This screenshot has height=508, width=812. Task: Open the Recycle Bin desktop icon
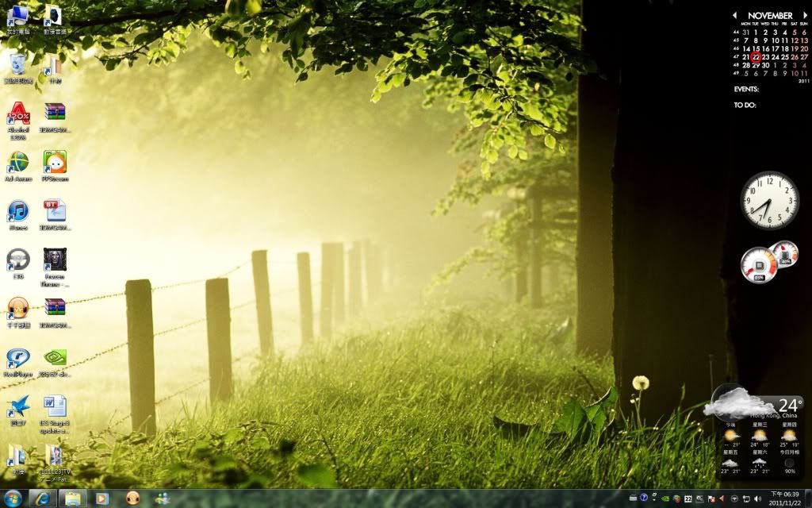click(18, 65)
